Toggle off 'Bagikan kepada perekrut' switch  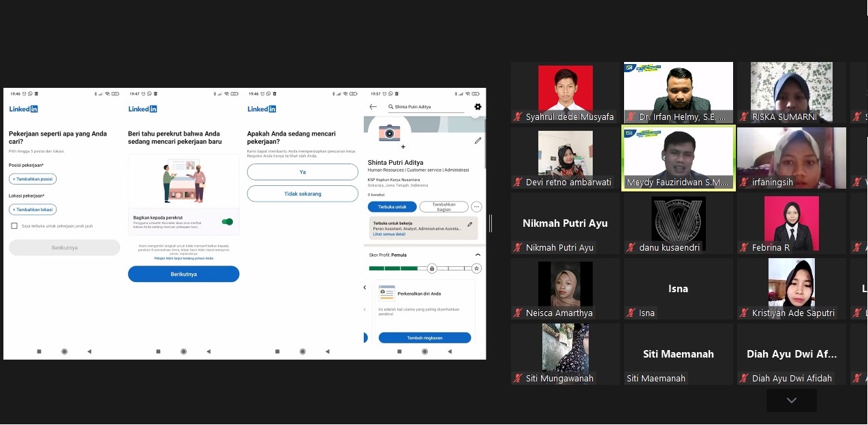228,221
